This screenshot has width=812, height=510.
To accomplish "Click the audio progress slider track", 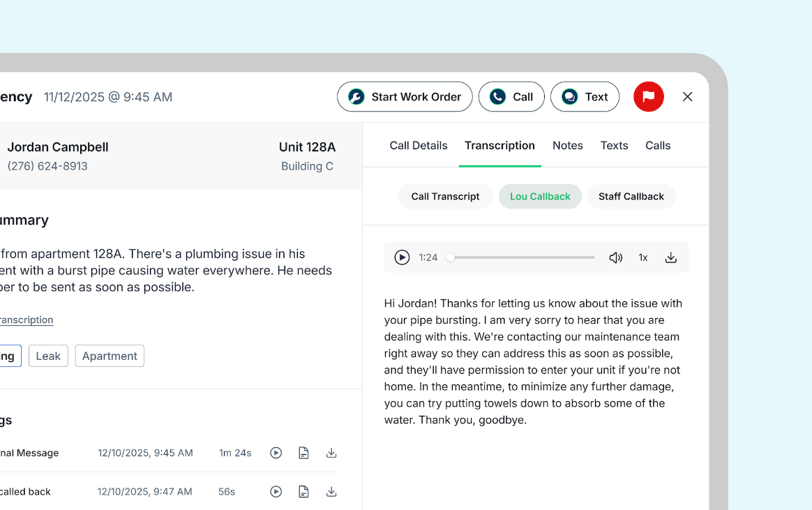I will (523, 257).
